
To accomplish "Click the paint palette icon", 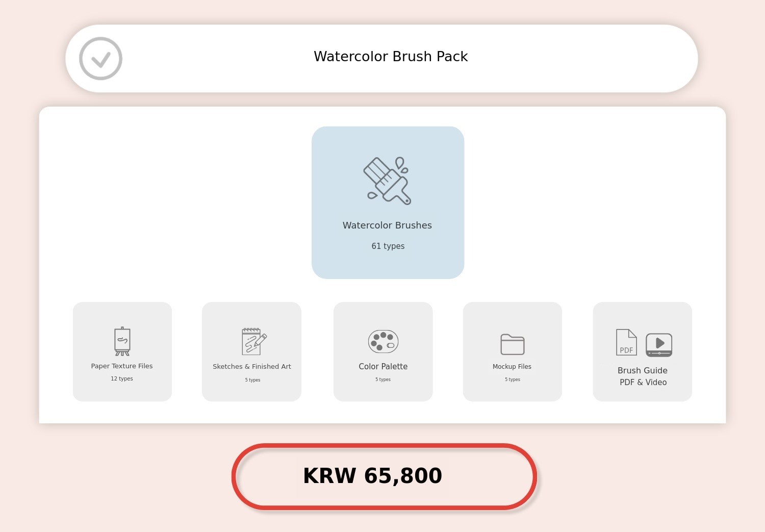I will [383, 341].
